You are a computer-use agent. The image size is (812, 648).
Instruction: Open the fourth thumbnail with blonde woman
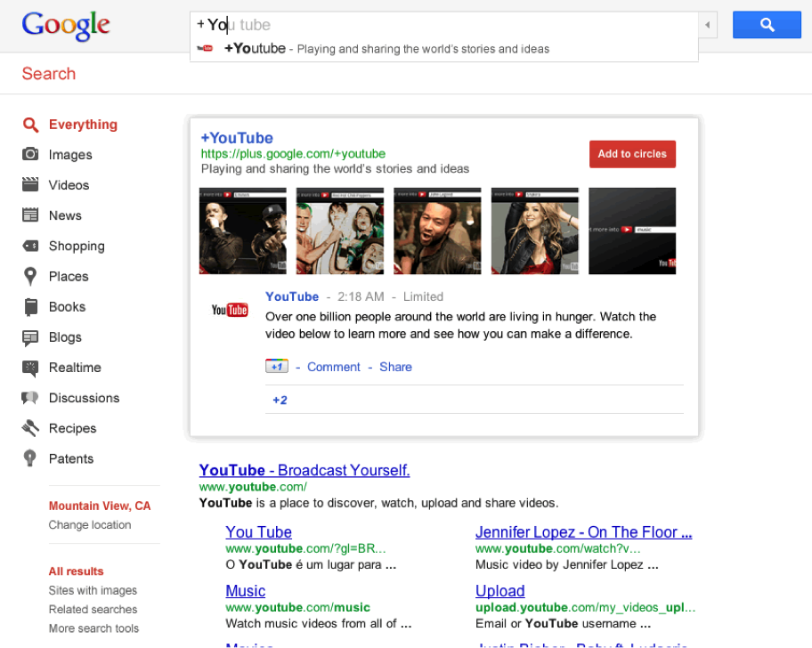pos(535,231)
